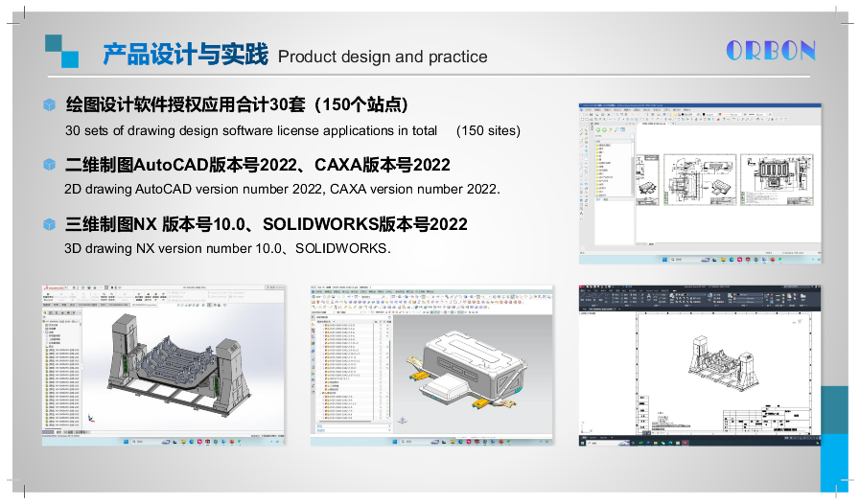
Task: Open the Windows Start button in the CAXA screenshot taskbar
Action: pos(662,259)
